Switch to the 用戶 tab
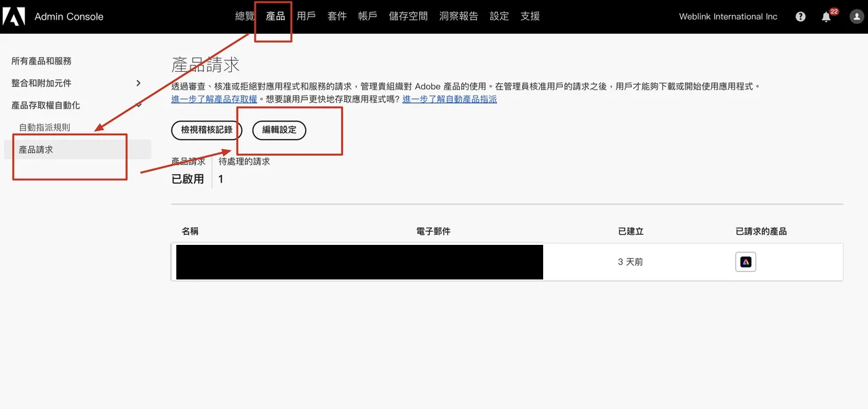This screenshot has width=868, height=409. (306, 16)
